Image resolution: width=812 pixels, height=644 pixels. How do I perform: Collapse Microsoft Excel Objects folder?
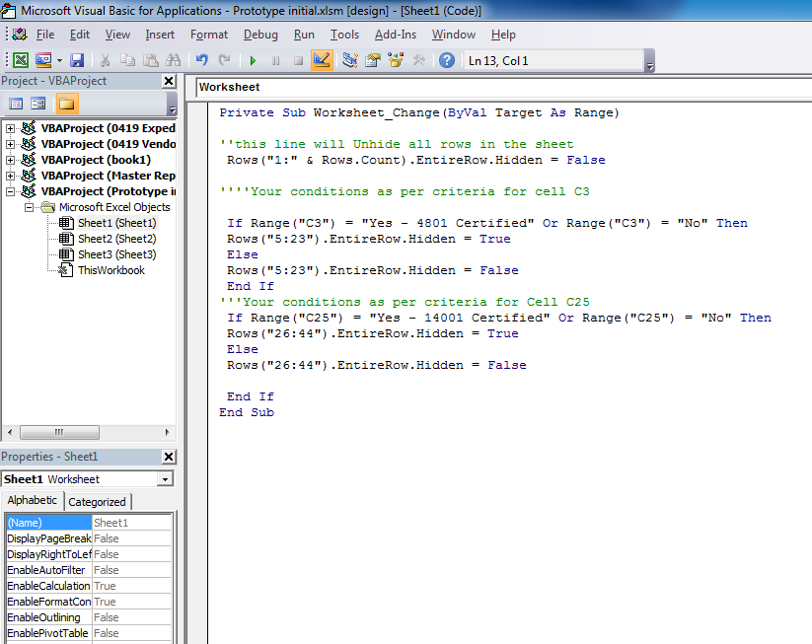(29, 207)
